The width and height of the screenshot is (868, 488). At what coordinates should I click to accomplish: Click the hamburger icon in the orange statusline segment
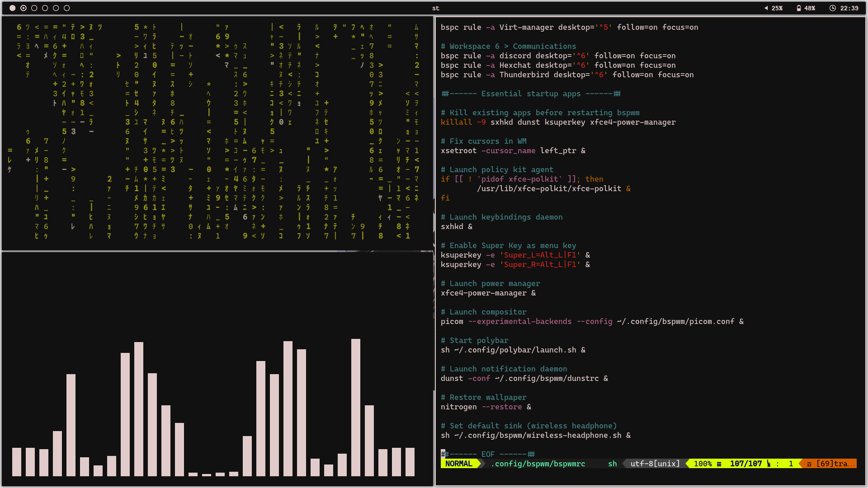809,464
